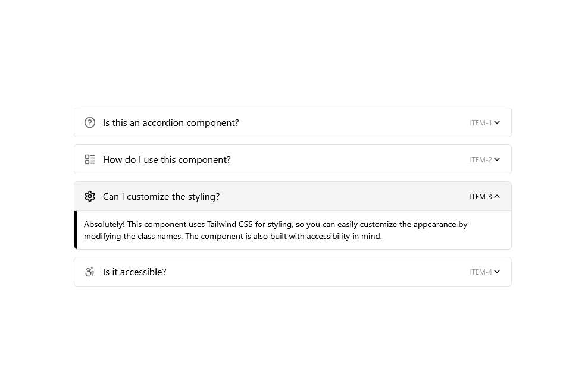The width and height of the screenshot is (588, 387).
Task: Click the list layout icon
Action: coord(90,159)
